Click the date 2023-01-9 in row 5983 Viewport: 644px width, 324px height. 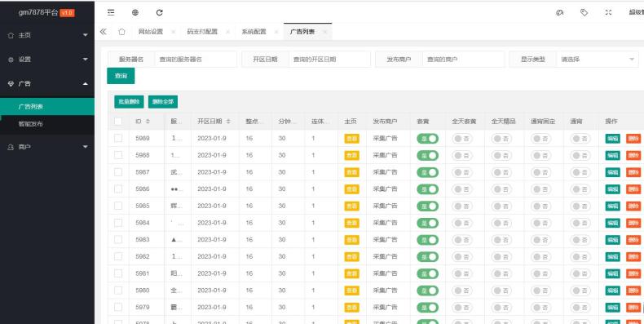click(212, 240)
